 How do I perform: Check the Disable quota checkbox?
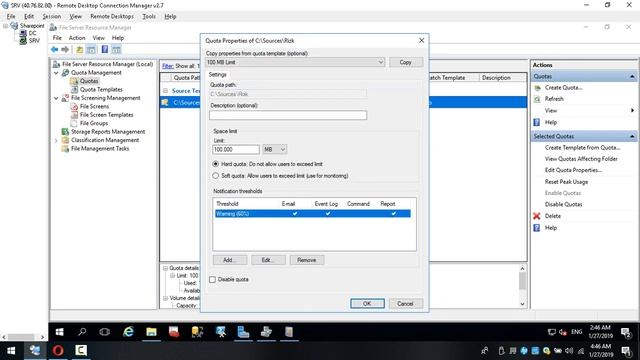[212, 280]
